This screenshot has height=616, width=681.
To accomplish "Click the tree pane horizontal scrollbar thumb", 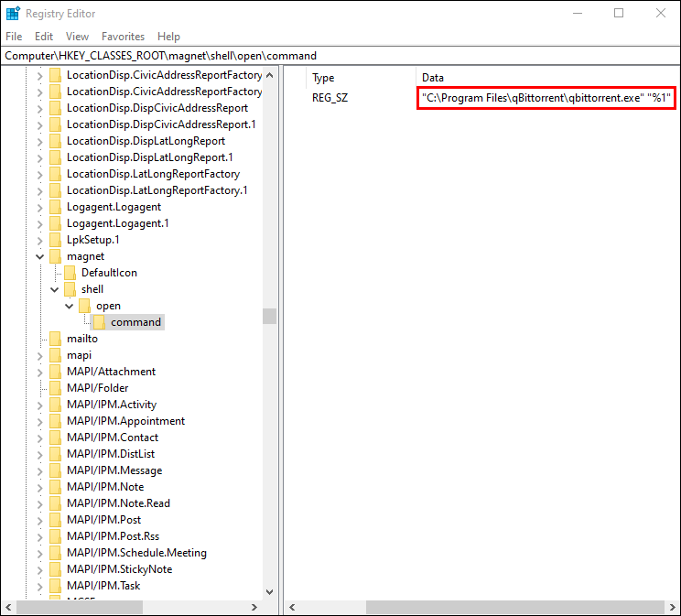I will click(80, 608).
